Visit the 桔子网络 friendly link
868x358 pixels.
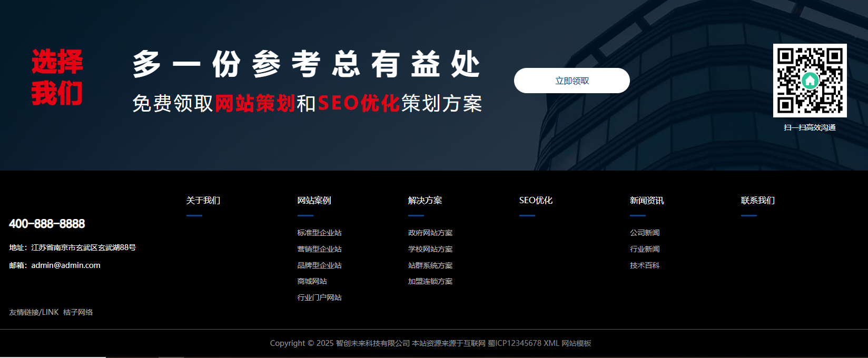tap(78, 312)
